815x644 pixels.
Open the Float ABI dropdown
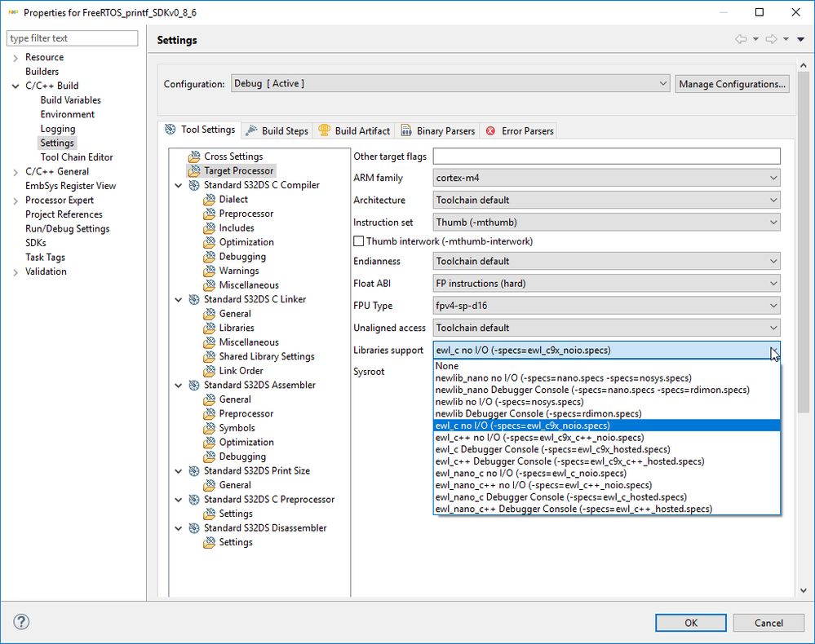coord(607,284)
